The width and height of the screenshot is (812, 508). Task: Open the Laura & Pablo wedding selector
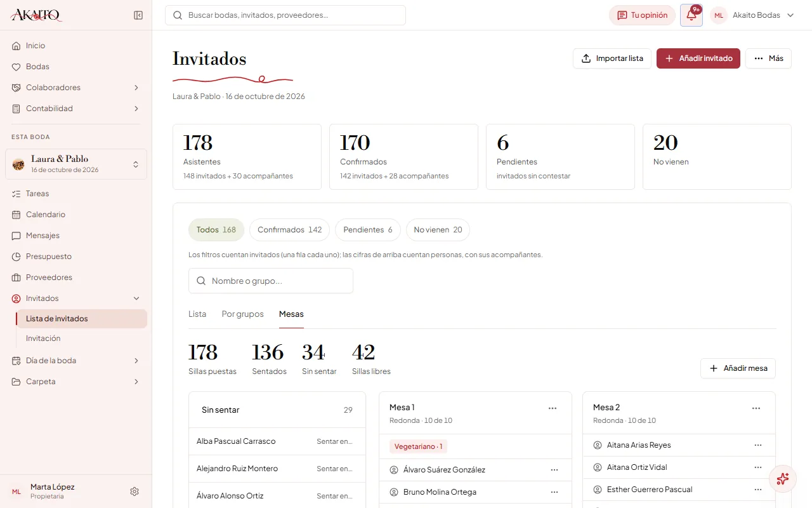tap(76, 164)
